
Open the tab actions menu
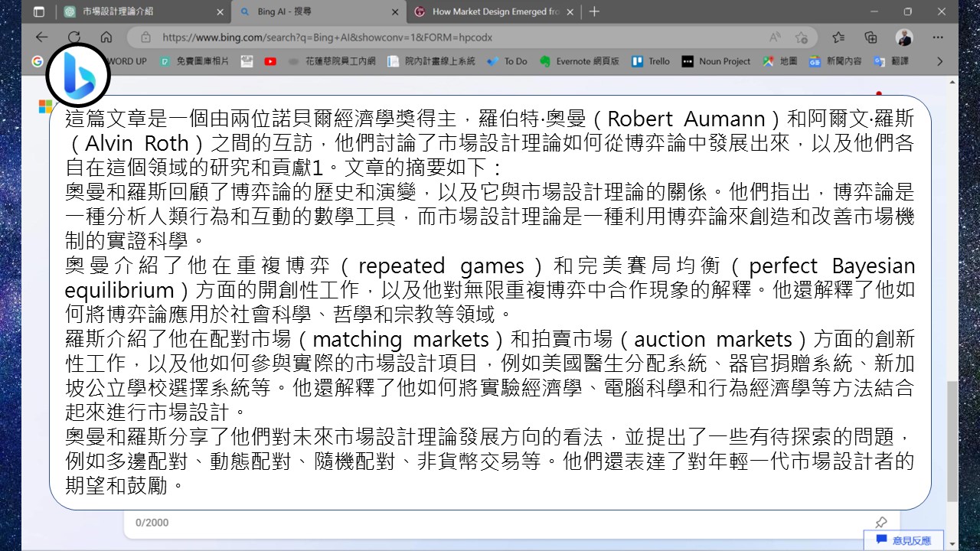(39, 11)
